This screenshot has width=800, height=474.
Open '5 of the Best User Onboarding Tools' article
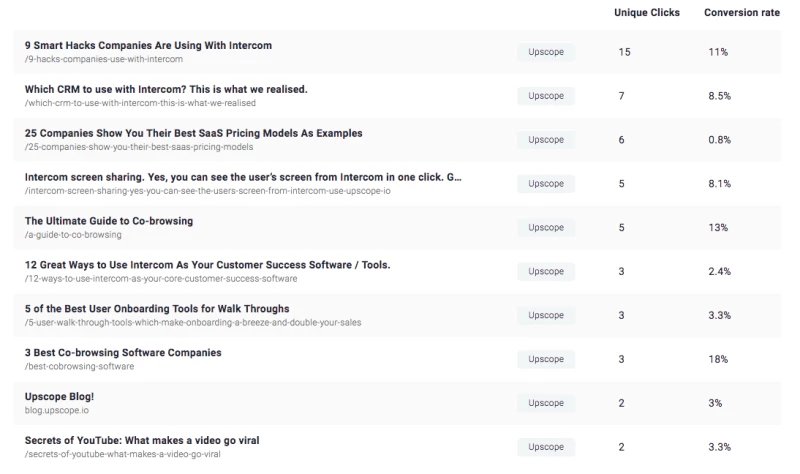(x=157, y=309)
